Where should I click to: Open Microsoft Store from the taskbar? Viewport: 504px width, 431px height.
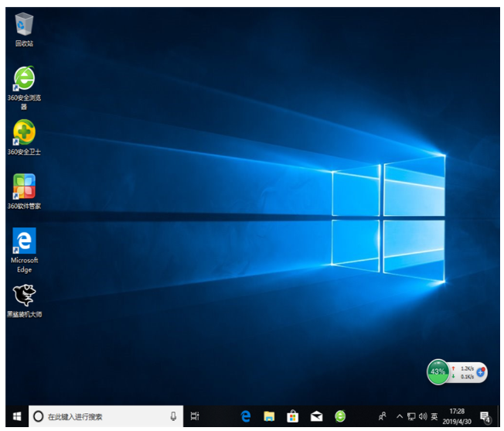point(293,416)
